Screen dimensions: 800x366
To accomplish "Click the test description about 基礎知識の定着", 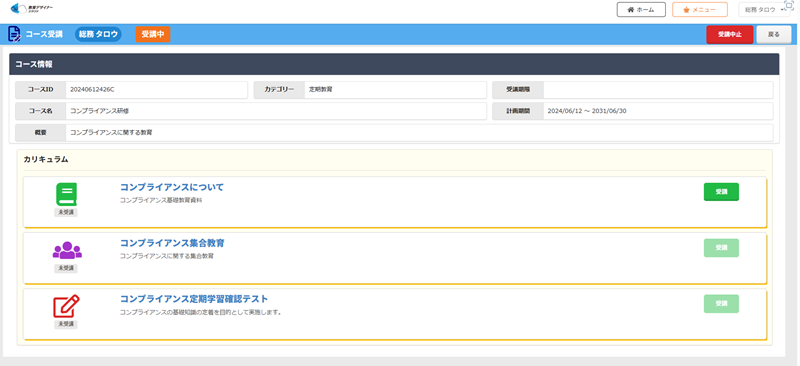I will [201, 312].
